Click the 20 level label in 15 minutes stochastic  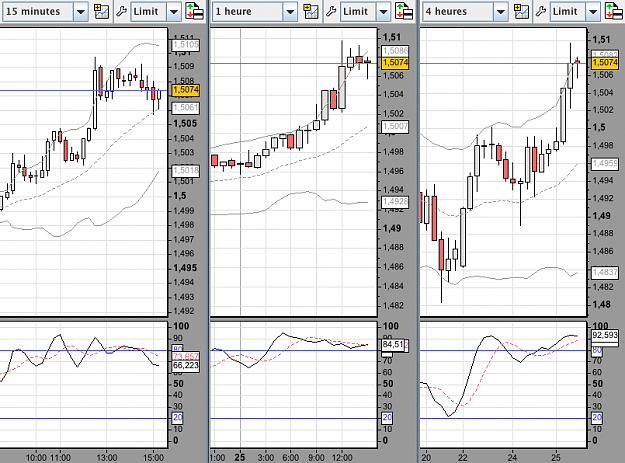click(177, 418)
